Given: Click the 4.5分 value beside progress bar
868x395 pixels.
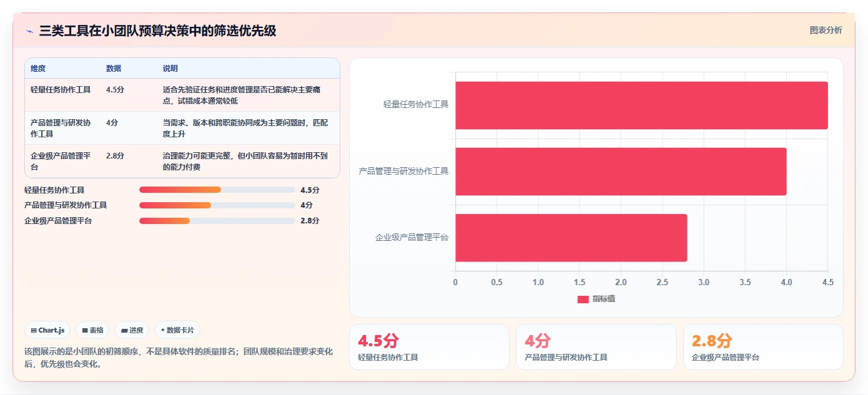Looking at the screenshot, I should [x=310, y=190].
